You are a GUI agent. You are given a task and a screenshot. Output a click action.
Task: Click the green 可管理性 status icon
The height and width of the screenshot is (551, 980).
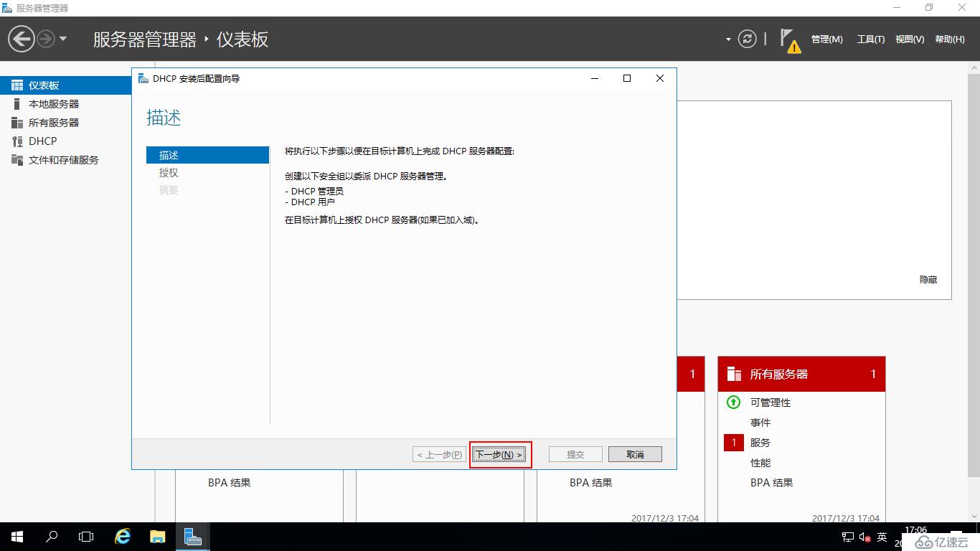click(x=733, y=402)
